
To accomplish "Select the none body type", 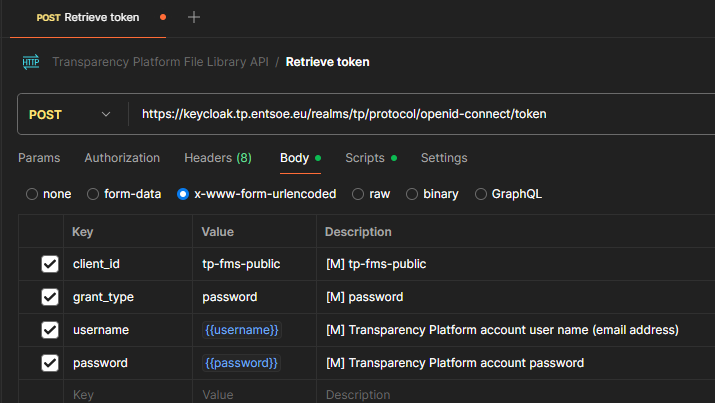I will [x=32, y=194].
